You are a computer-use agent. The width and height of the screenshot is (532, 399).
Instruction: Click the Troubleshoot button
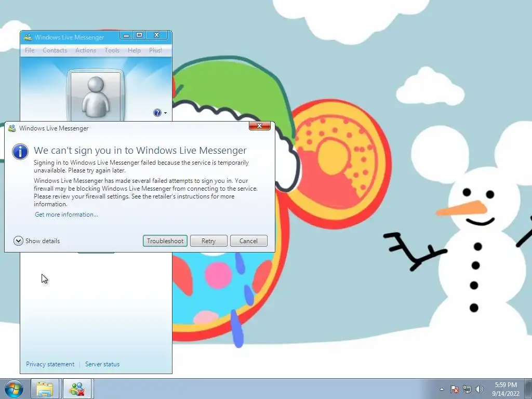point(165,241)
